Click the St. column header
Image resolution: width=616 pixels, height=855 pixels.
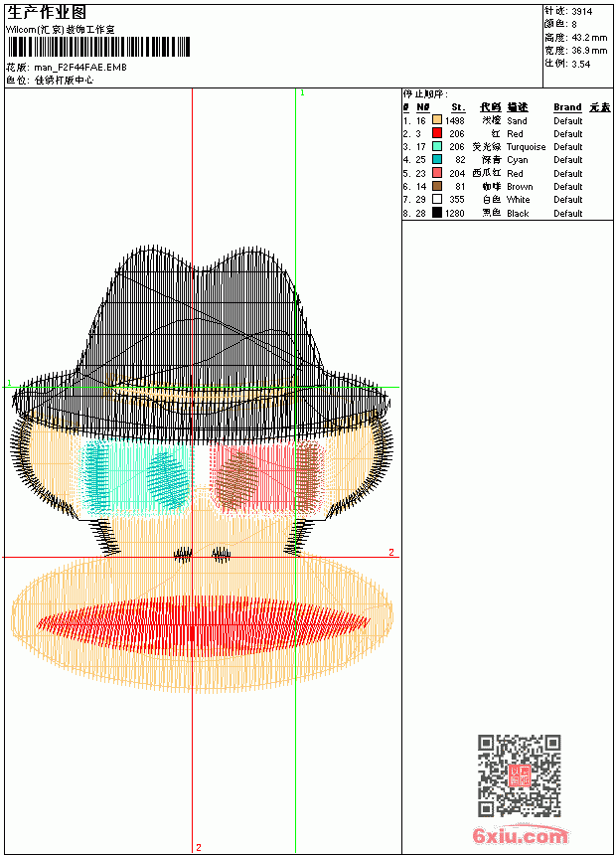pos(458,107)
